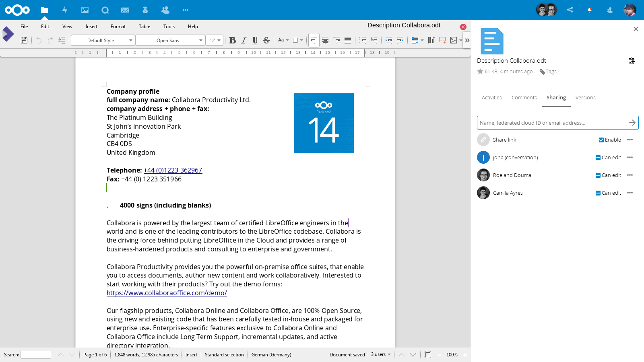This screenshot has width=644, height=362.
Task: Insert a comment annotation
Action: pyautogui.click(x=442, y=40)
